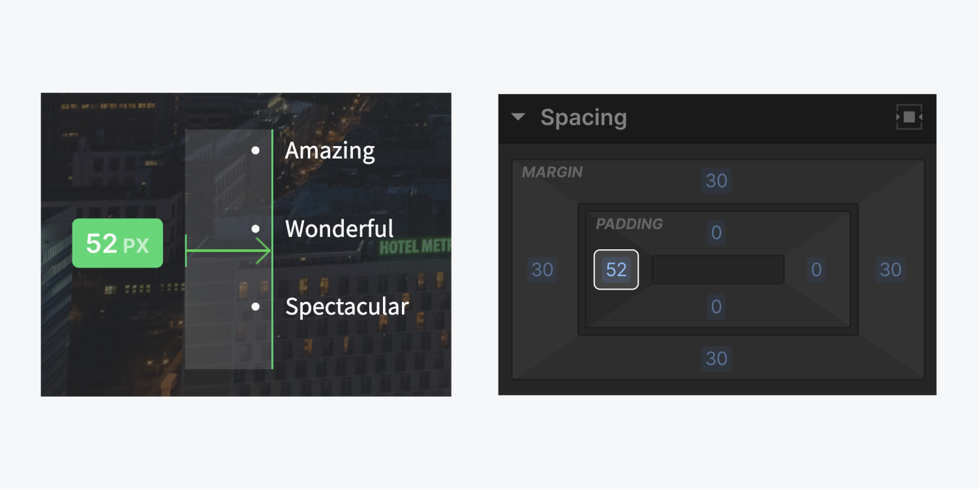Select the bullet beside Wonderful
The height and width of the screenshot is (490, 980).
(255, 229)
